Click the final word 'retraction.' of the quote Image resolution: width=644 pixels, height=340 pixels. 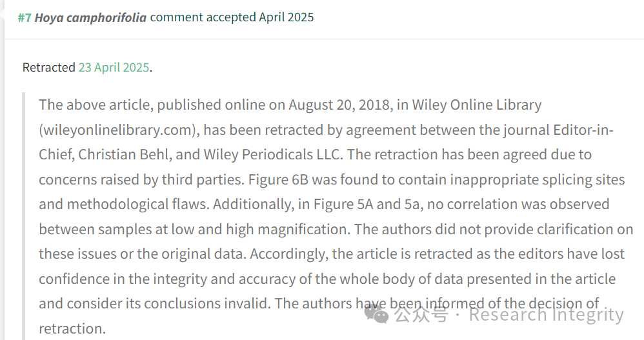click(72, 328)
